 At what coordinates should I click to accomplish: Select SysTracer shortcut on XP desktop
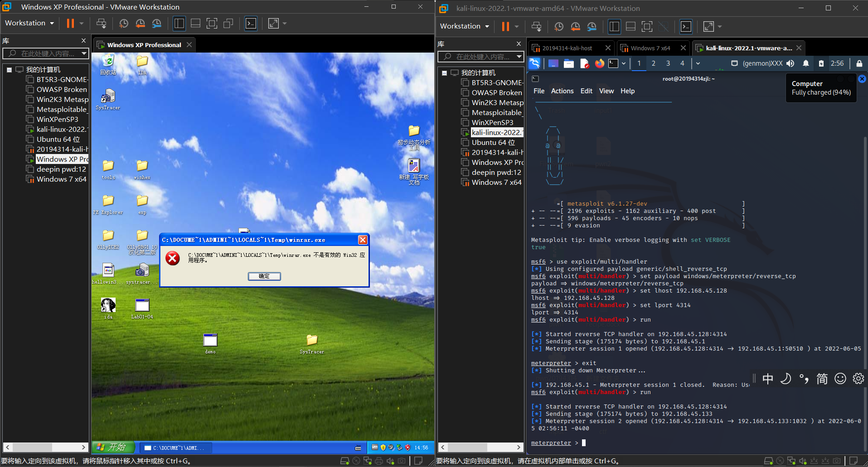108,99
